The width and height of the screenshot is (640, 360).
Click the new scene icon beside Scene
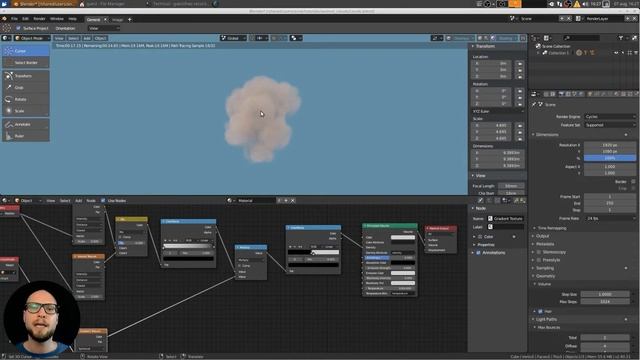562,19
